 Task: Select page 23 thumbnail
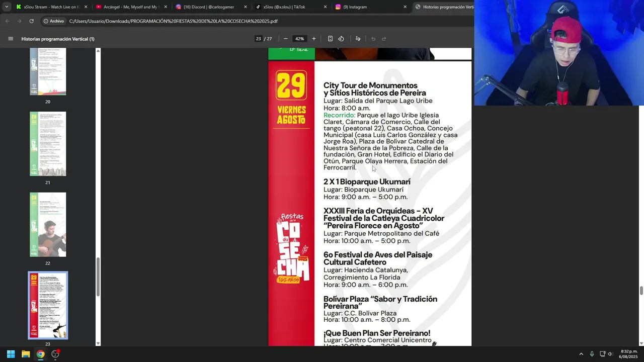[x=48, y=305]
